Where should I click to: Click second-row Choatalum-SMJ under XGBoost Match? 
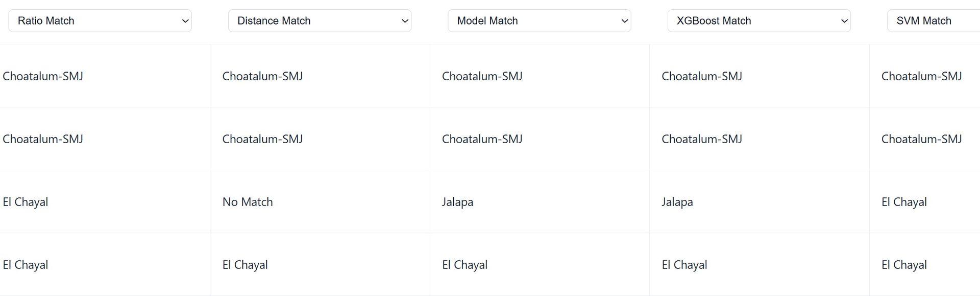coord(702,139)
